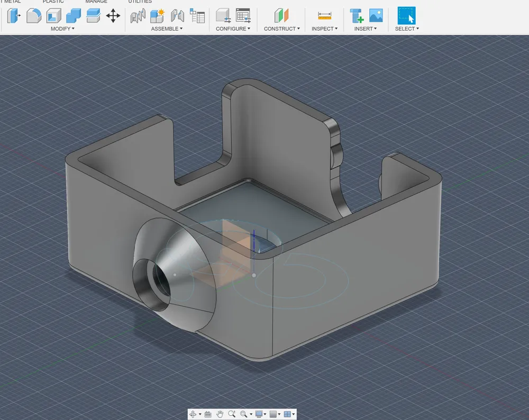Viewport: 529px width, 420px height.
Task: Select the Construct plane tool
Action: coord(281,15)
